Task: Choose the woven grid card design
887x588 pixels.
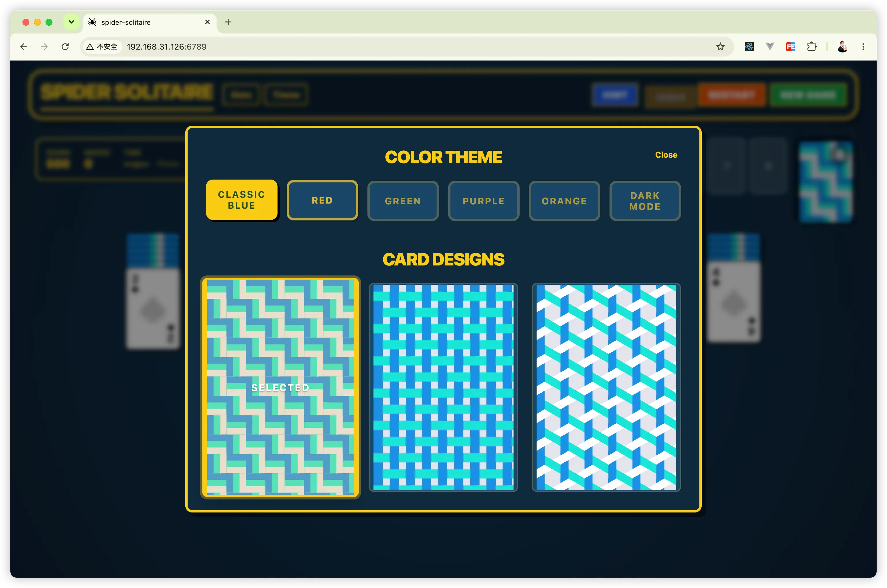Action: click(x=443, y=387)
